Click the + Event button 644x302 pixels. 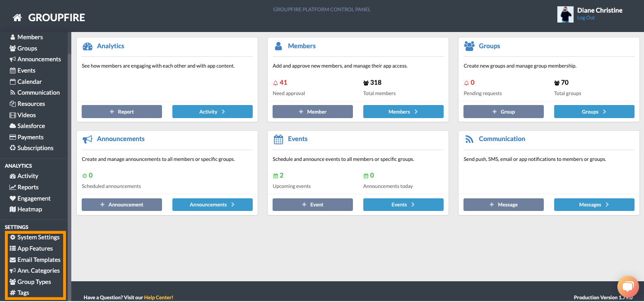point(313,205)
